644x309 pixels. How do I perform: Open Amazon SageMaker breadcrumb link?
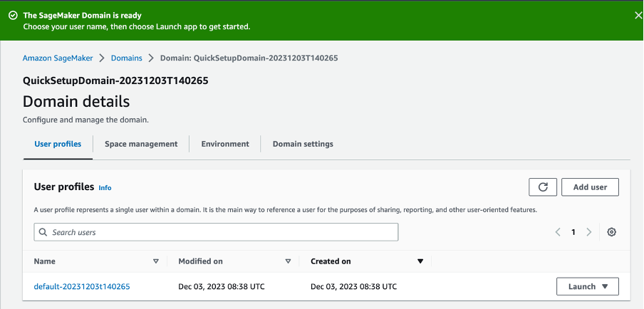point(58,58)
